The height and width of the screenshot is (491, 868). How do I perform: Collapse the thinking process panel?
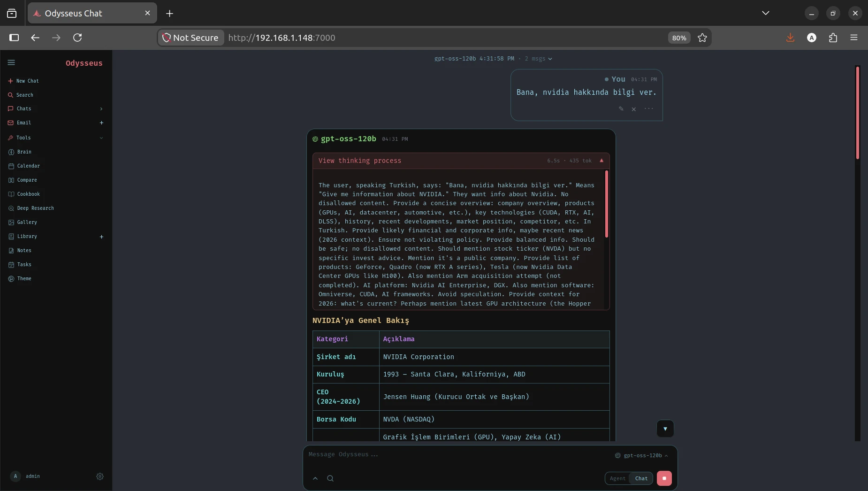point(602,161)
